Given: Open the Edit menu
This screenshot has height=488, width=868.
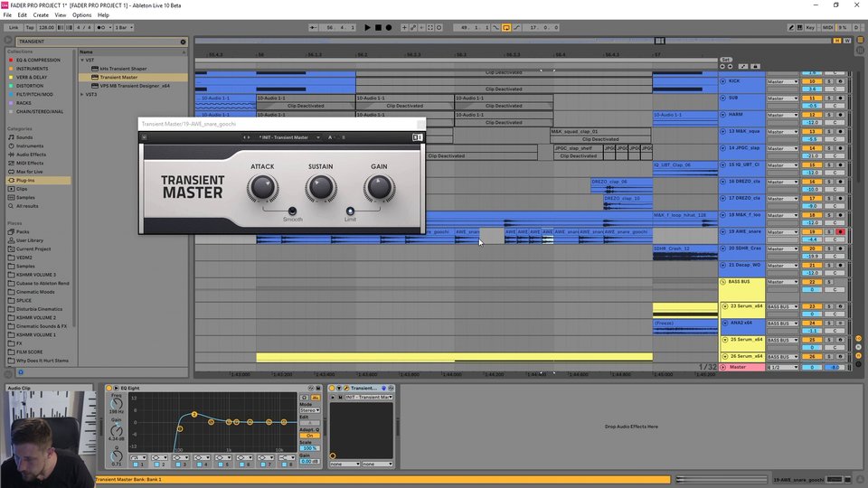Looking at the screenshot, I should 22,15.
